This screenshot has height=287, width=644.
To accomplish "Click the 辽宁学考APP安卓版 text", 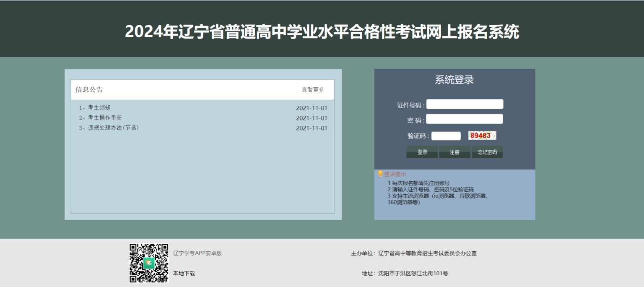I will (197, 253).
